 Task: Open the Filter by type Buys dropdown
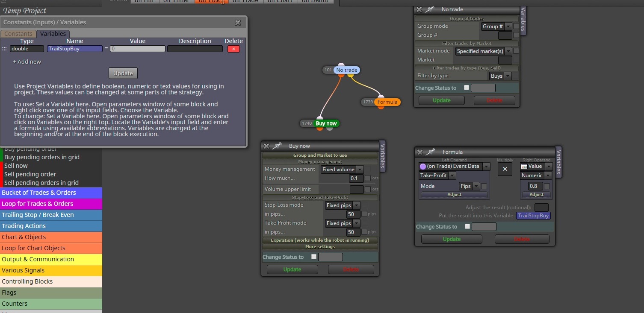(500, 76)
